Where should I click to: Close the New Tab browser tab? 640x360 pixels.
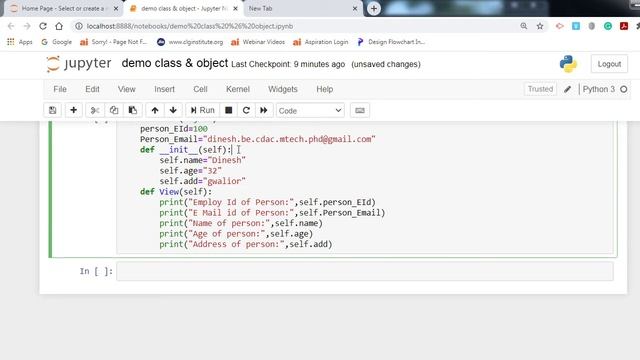[x=355, y=8]
